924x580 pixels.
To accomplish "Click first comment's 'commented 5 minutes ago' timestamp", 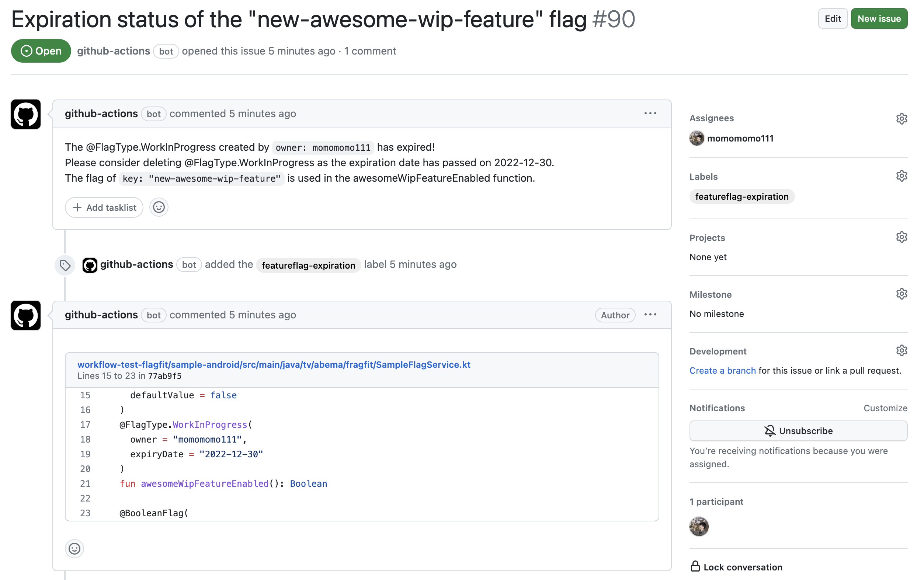I will [x=233, y=113].
